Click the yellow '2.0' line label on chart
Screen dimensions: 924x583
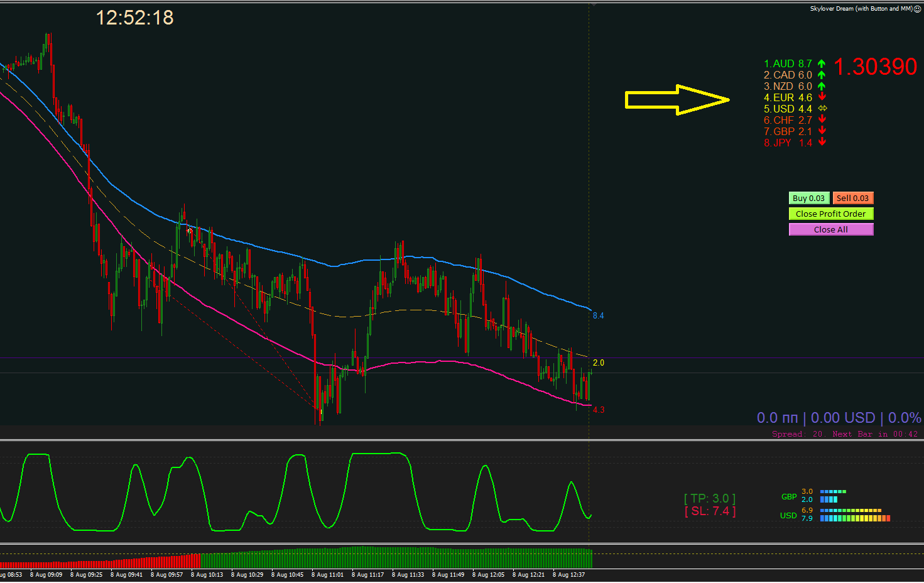pyautogui.click(x=599, y=362)
